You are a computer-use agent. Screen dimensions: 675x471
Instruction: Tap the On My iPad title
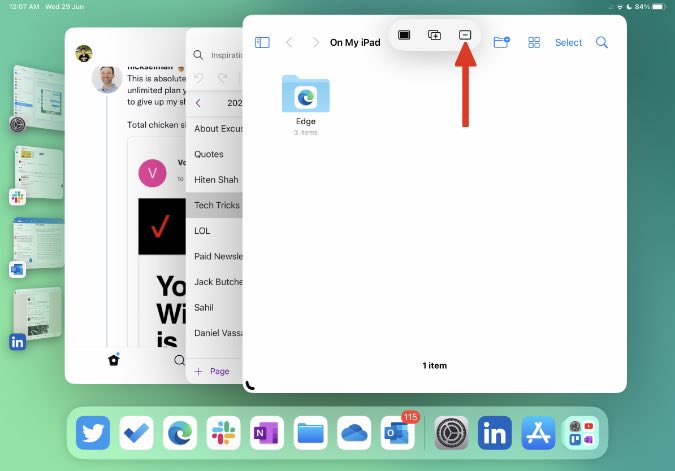coord(355,42)
